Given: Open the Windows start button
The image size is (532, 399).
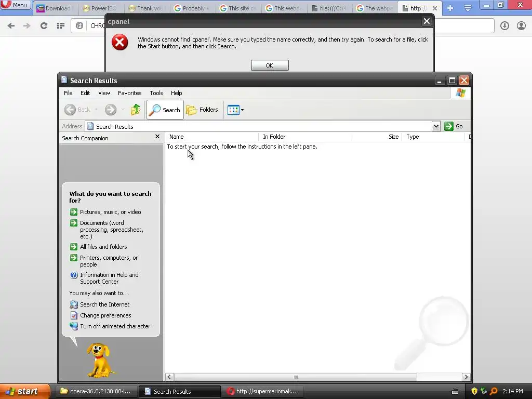Looking at the screenshot, I should (25, 391).
